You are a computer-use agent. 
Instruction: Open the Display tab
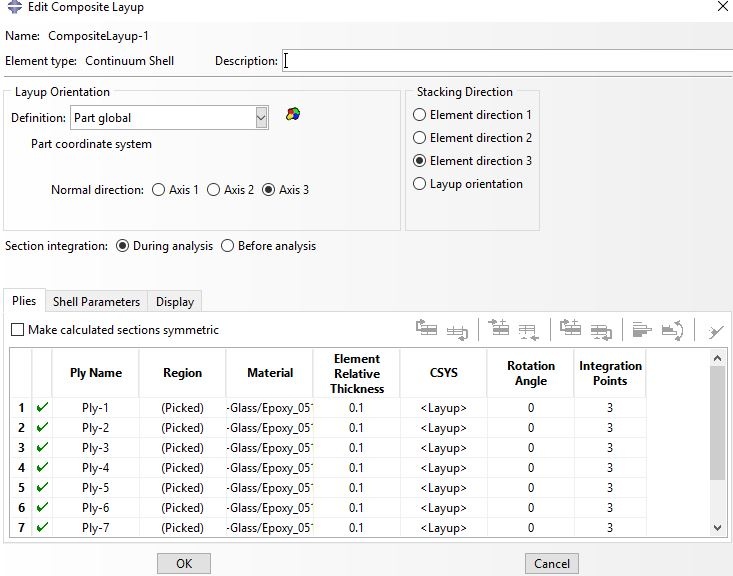[x=175, y=301]
